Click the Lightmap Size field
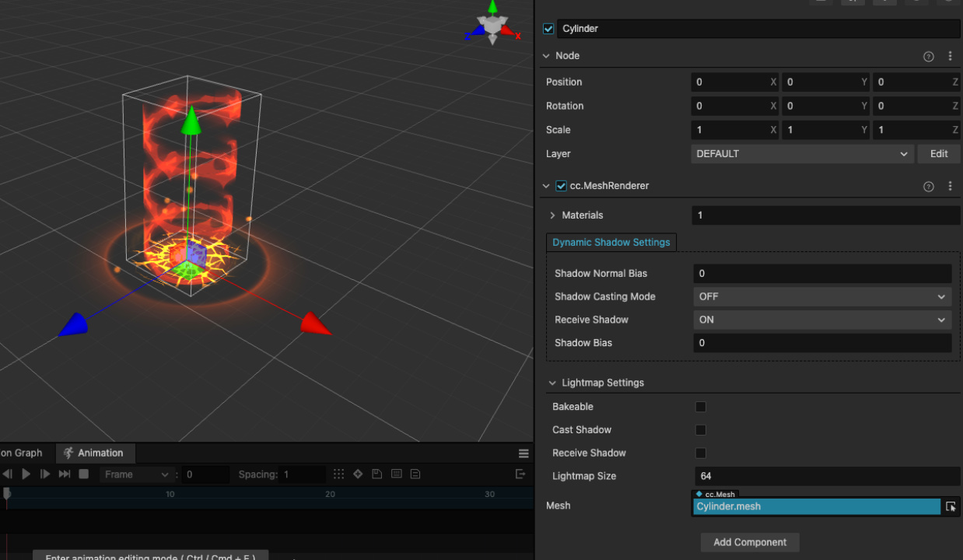 [828, 476]
